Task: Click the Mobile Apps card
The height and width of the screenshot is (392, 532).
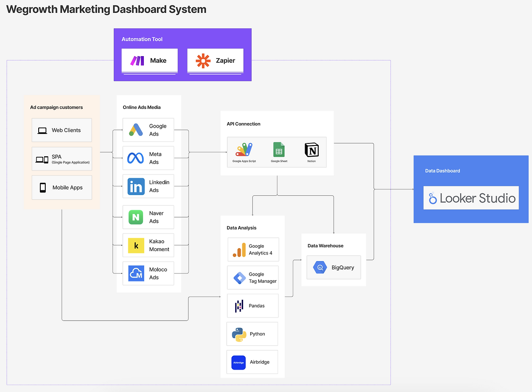Action: (x=62, y=187)
